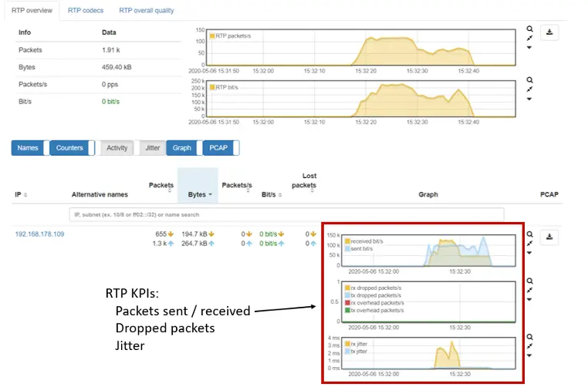This screenshot has height=387, width=588.
Task: Click rx overhead packets/s legend entry
Action: (x=374, y=303)
